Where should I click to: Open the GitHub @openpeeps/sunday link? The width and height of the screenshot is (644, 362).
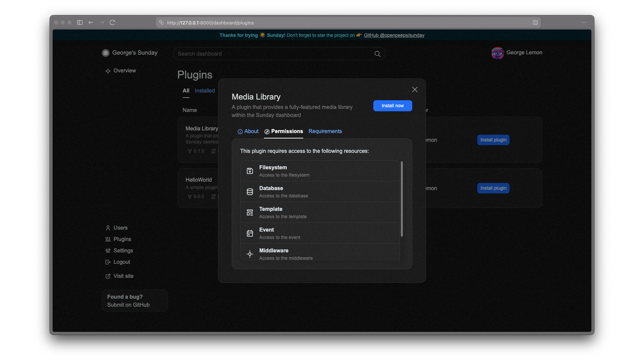click(394, 35)
